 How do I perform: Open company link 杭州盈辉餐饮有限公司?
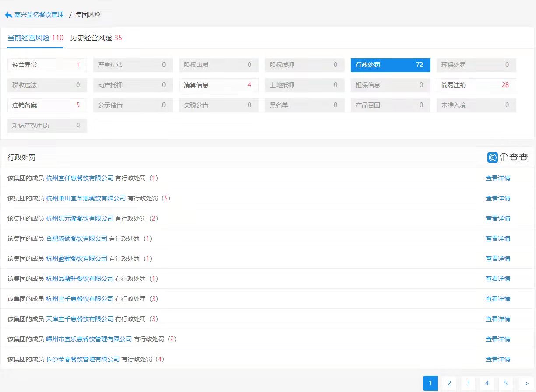coord(77,259)
